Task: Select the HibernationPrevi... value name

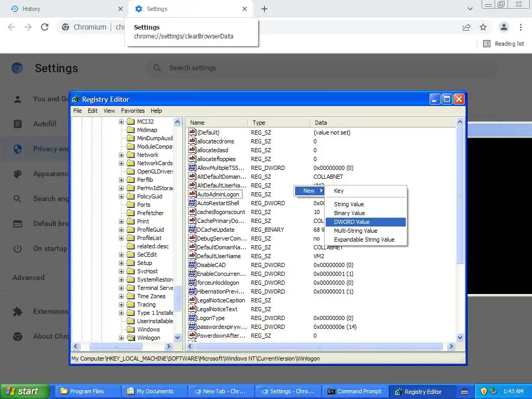Action: click(x=220, y=291)
